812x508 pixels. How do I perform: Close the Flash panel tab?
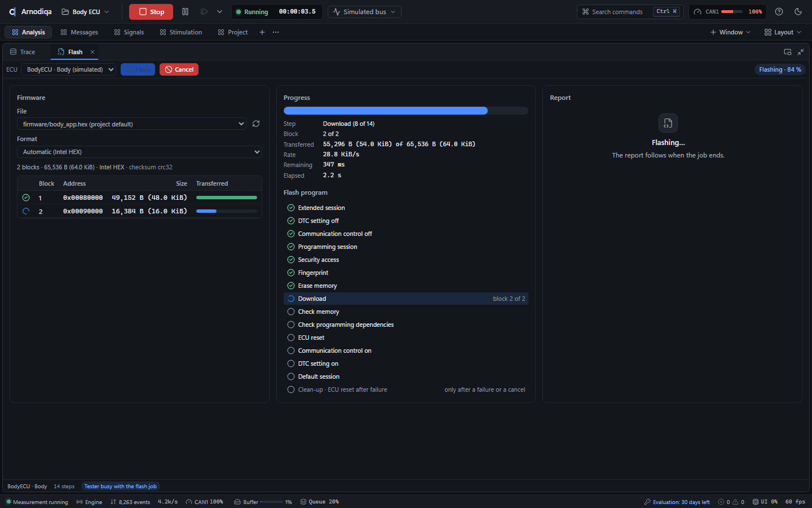coord(92,52)
